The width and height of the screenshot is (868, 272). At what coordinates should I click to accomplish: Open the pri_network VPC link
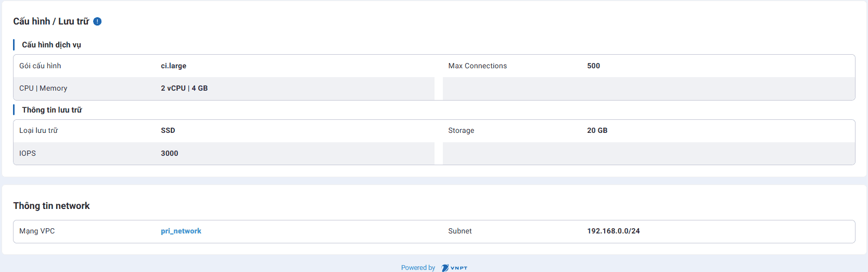point(181,231)
